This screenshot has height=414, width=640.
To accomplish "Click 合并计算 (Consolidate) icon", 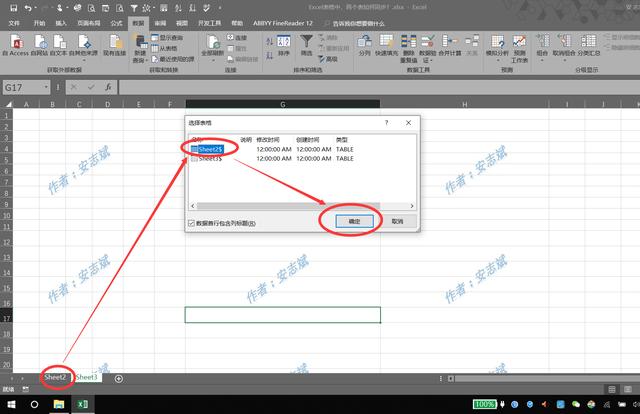I will (450, 45).
